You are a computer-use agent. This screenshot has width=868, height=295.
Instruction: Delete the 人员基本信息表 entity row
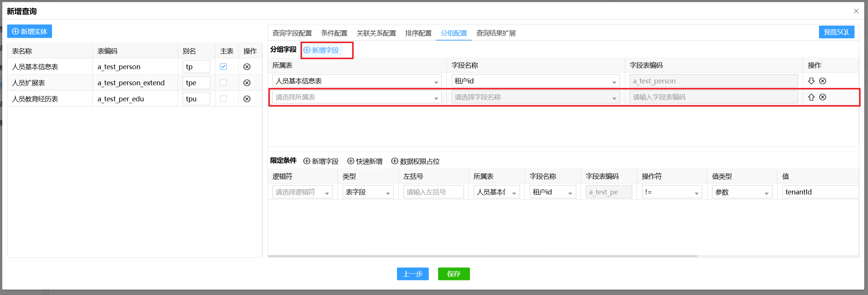247,67
